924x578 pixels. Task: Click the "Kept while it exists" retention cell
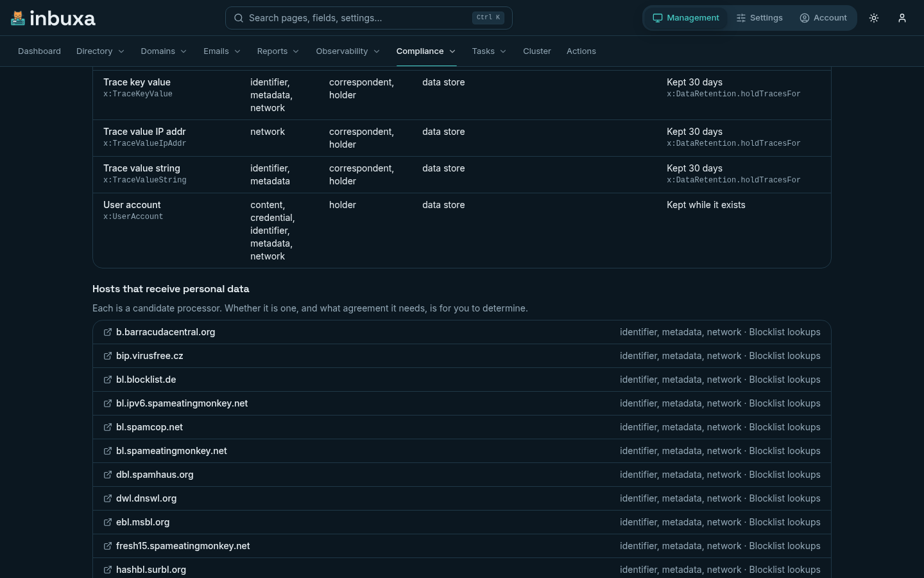pyautogui.click(x=706, y=205)
